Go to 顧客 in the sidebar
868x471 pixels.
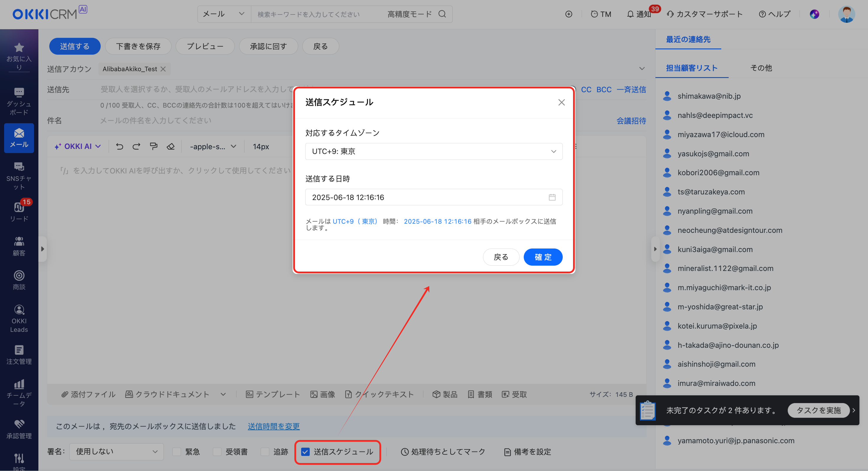pos(19,246)
